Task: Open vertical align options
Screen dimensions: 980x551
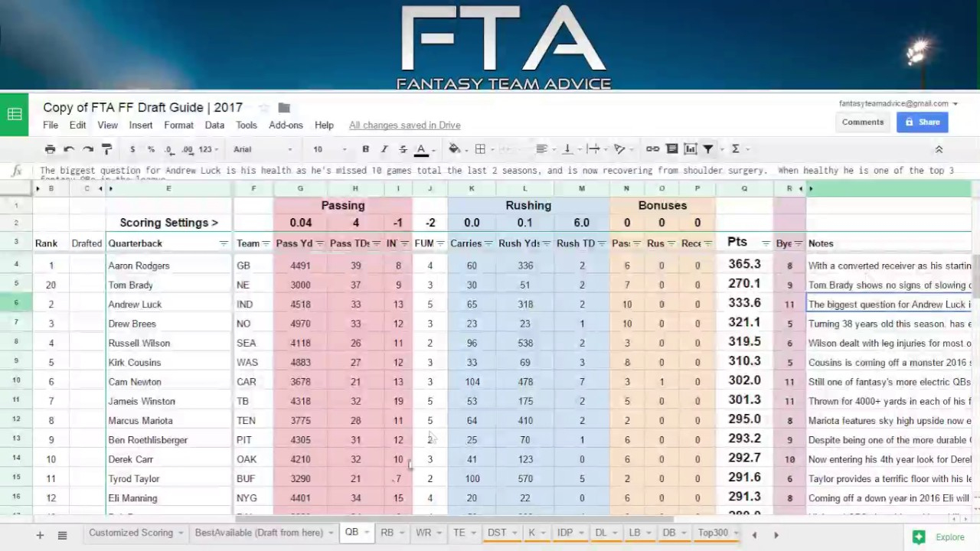Action: click(x=567, y=149)
